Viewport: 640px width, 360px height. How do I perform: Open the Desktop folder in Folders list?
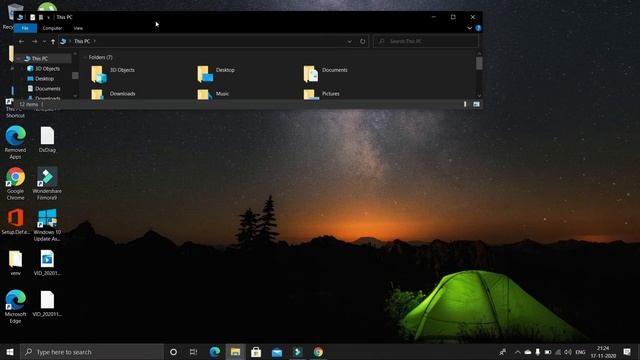(216, 73)
